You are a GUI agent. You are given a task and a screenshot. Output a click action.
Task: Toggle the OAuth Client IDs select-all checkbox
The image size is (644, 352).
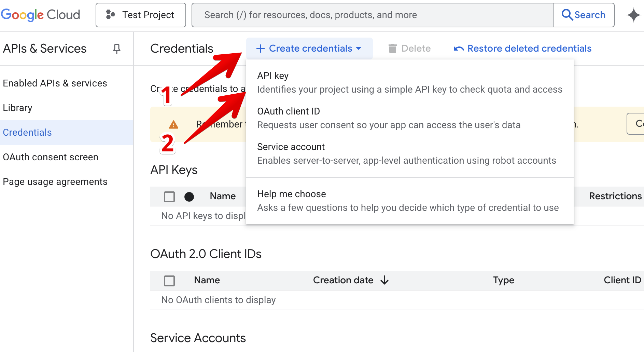pos(169,281)
